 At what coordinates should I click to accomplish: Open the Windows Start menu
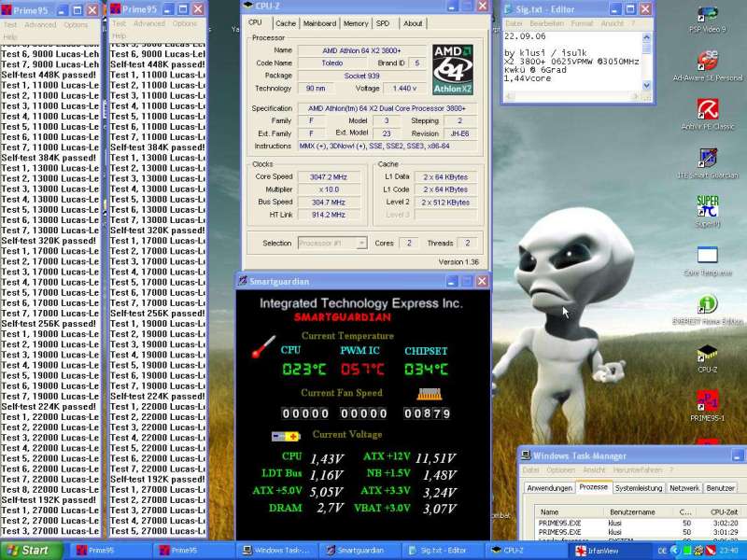32,551
